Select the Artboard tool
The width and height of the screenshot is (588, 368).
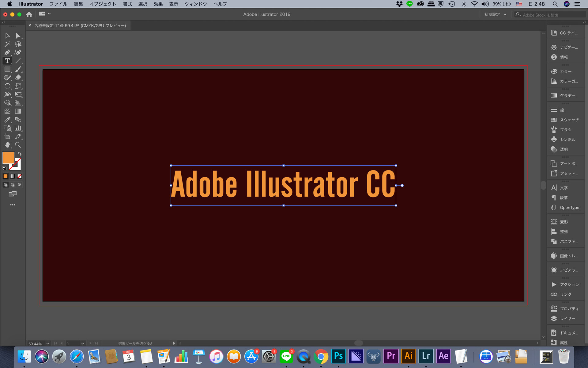pyautogui.click(x=7, y=136)
